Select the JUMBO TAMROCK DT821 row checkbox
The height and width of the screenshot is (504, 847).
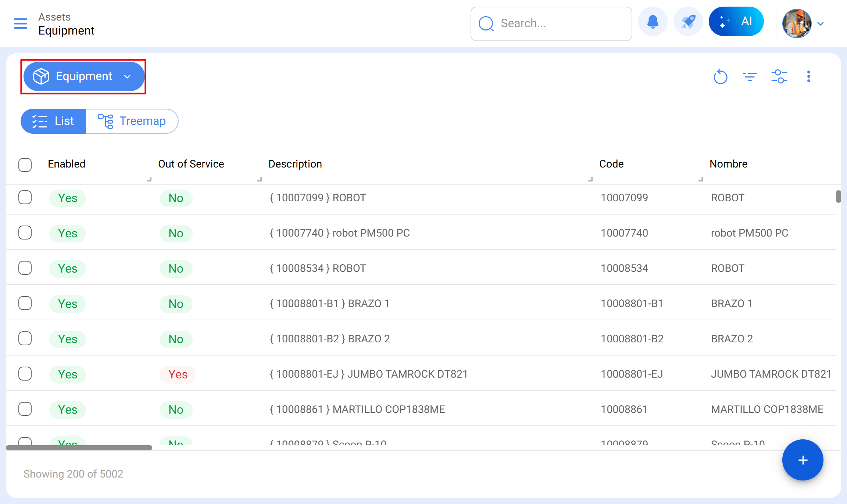(25, 374)
